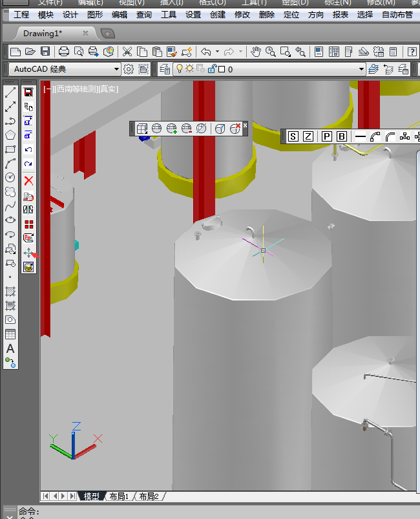Expand the layer list dropdown arrow
This screenshot has height=519, width=420.
(x=362, y=69)
